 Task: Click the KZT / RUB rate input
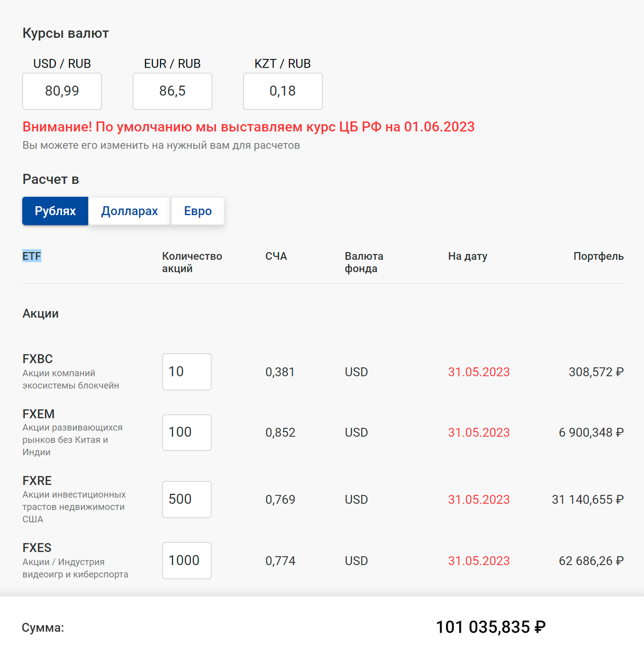[x=282, y=91]
